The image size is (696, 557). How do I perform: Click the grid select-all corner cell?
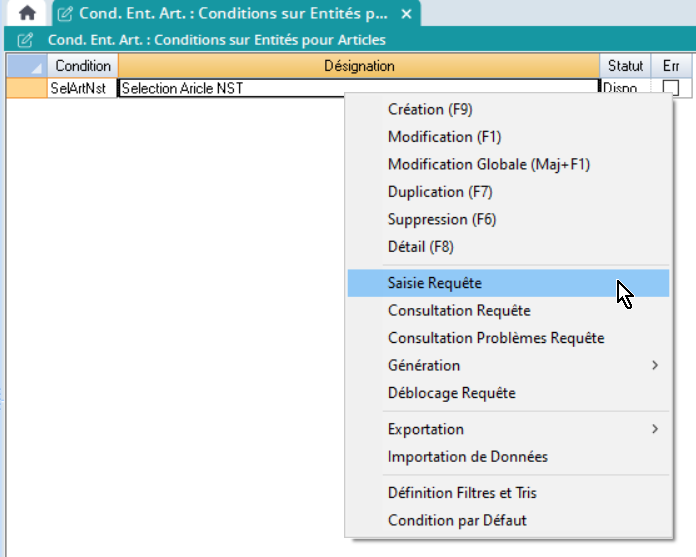[25, 66]
